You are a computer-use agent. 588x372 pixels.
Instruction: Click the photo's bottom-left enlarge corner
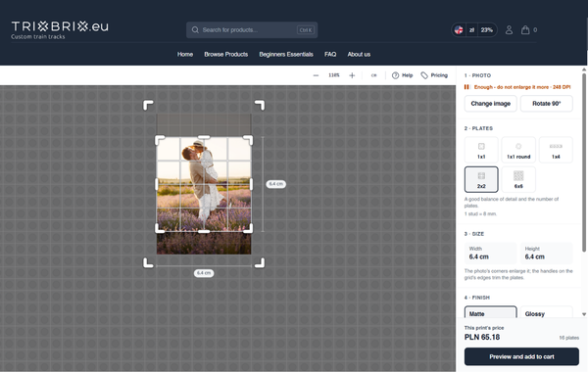click(148, 263)
